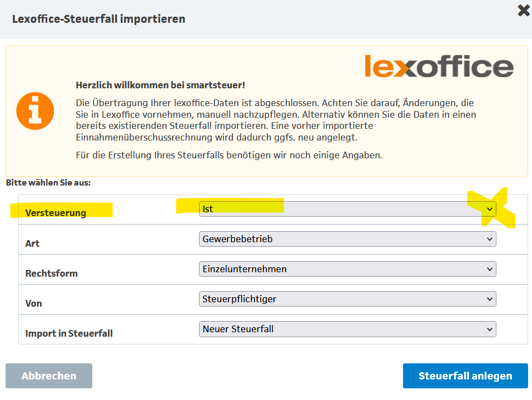Click the paragraph starting Die Übertragung Ihrer
Screen dimensions: 532x400
click(x=275, y=120)
